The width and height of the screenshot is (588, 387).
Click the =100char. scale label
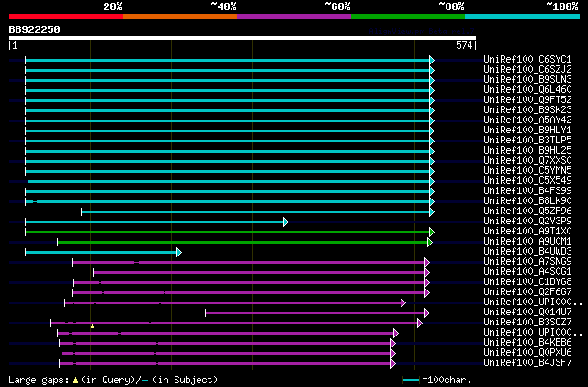[x=447, y=380]
